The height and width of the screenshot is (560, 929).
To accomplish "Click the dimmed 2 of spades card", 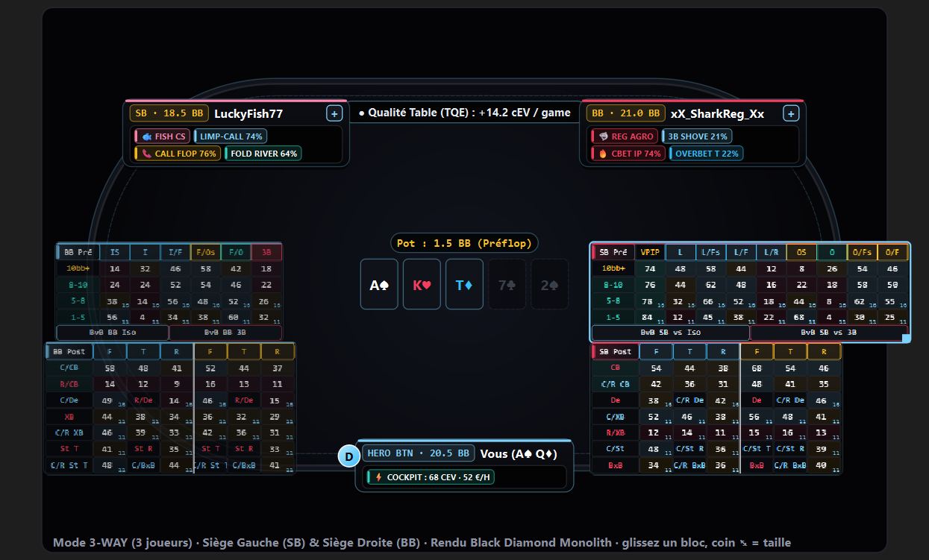I will pos(549,284).
